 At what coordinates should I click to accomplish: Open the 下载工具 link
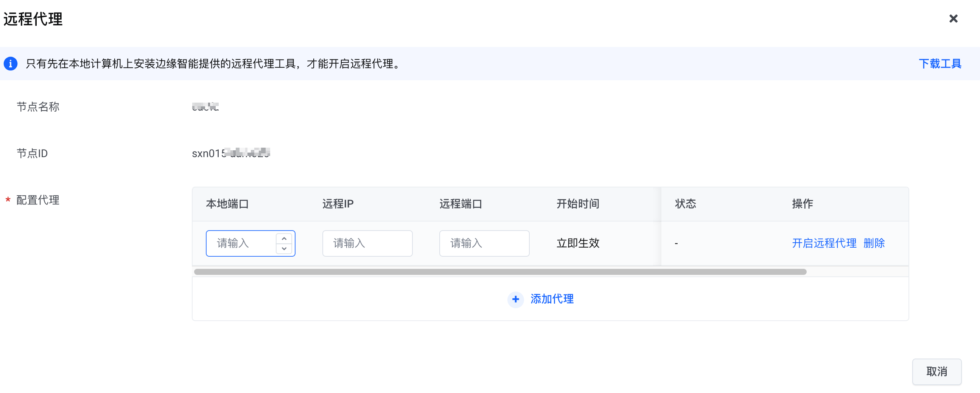click(x=940, y=64)
